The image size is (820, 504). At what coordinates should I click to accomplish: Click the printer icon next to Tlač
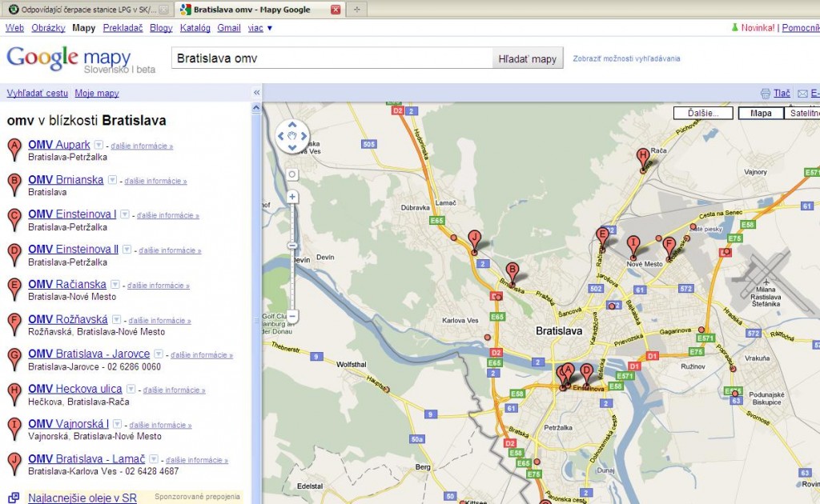765,94
